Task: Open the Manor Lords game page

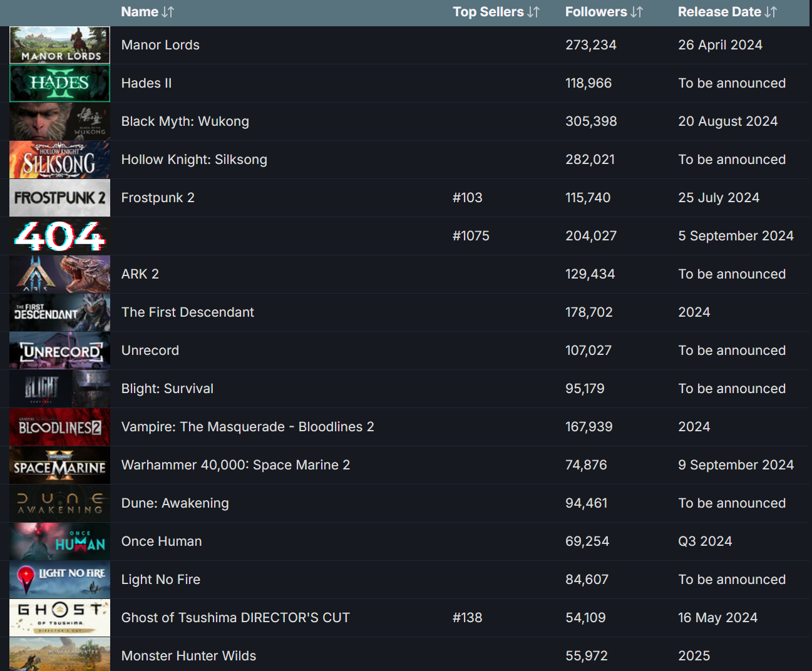Action: (160, 45)
